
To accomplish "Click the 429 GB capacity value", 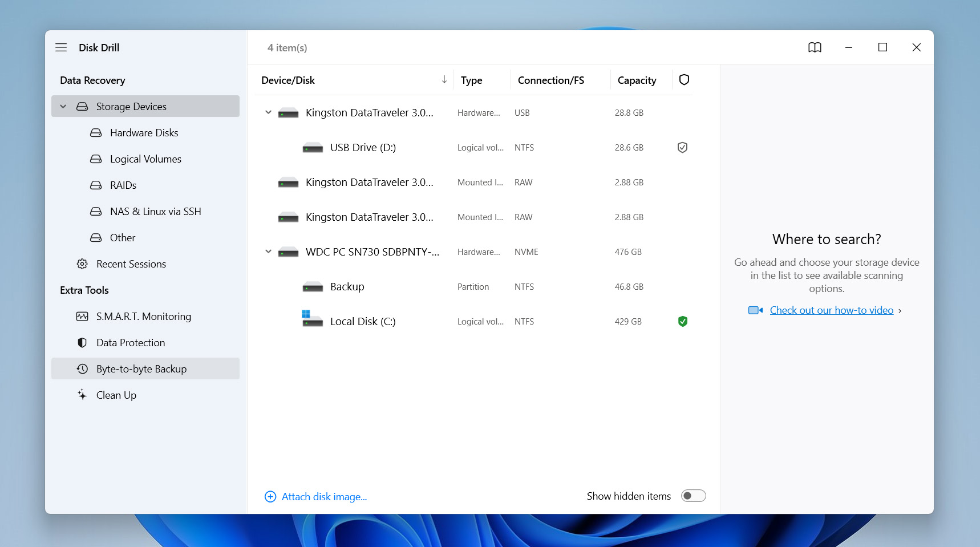I will point(628,322).
